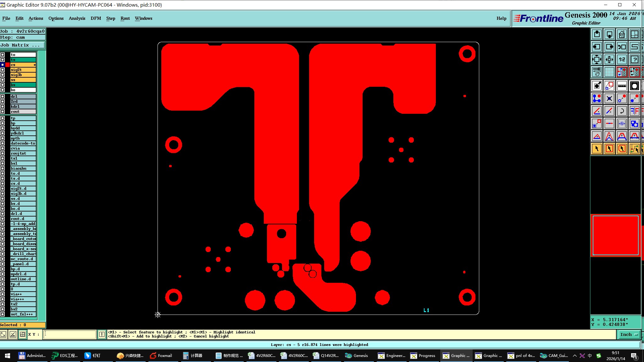Click the previous view return icon
This screenshot has width=644, height=362.
(622, 47)
